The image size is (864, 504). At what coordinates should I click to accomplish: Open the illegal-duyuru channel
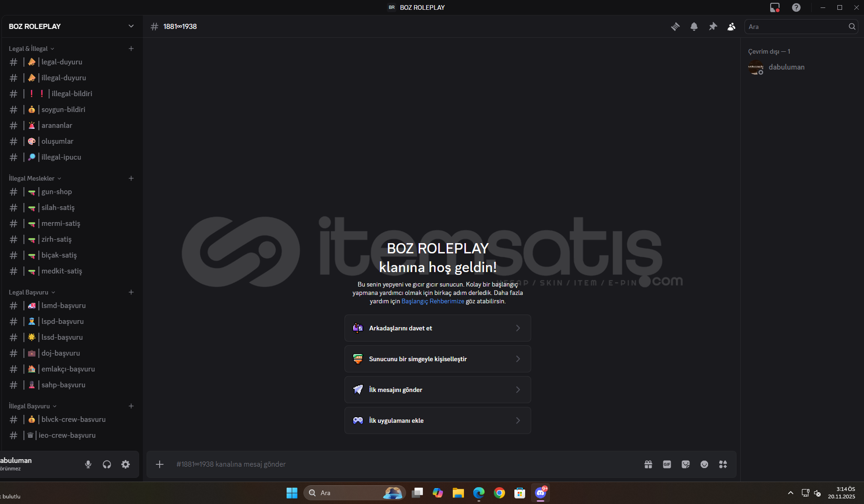[x=71, y=78]
